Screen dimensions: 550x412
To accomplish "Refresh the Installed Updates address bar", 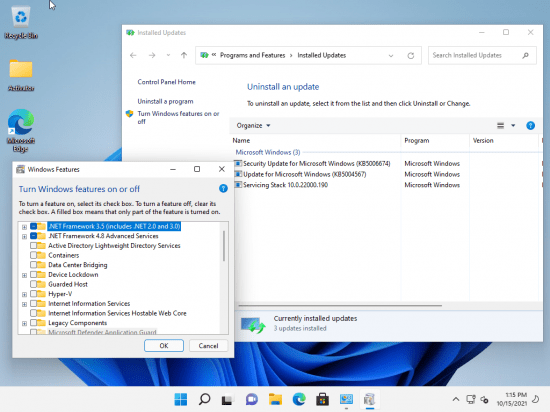I will tap(411, 55).
